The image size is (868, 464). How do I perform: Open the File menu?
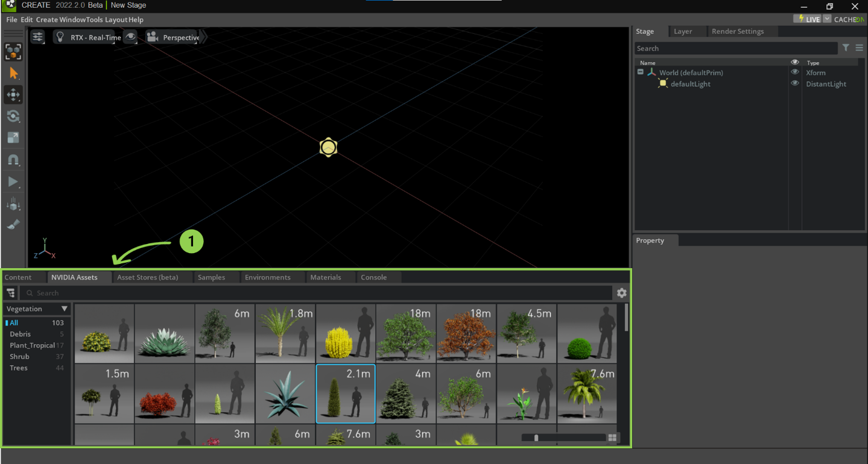click(x=11, y=19)
